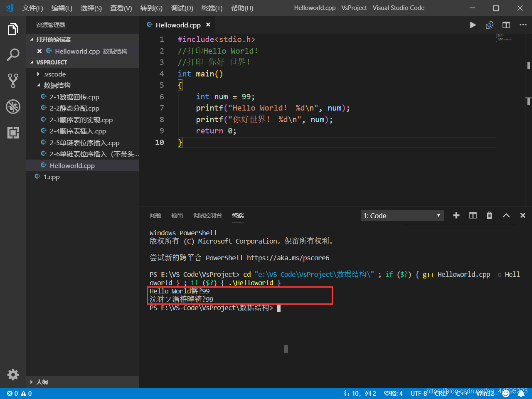Image resolution: width=532 pixels, height=399 pixels.
Task: Click the aka.ms/pscore6 link in terminal
Action: (288, 258)
